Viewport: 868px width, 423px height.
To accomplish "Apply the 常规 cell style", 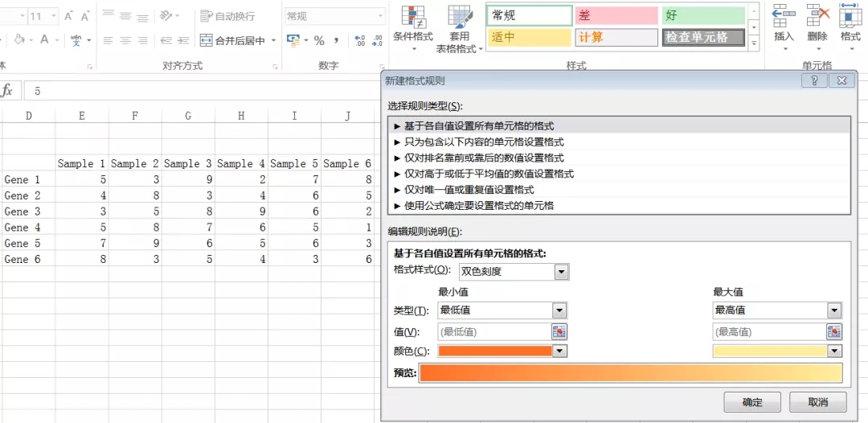I will [x=530, y=15].
